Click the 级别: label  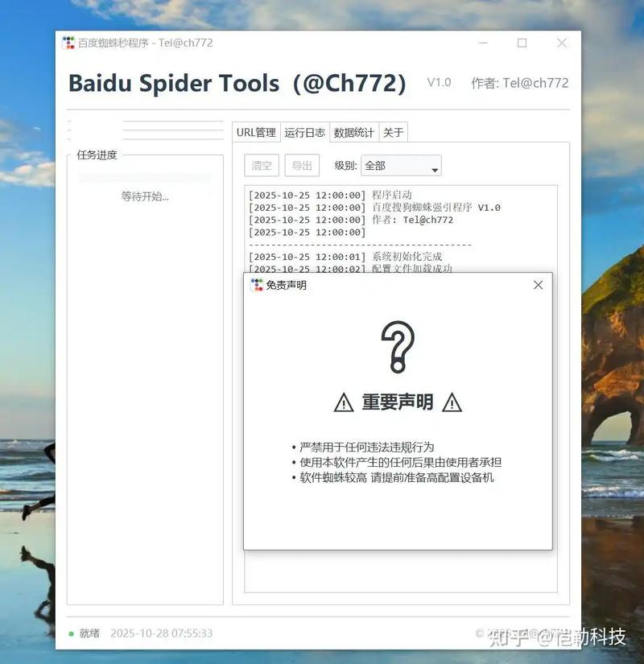point(345,166)
